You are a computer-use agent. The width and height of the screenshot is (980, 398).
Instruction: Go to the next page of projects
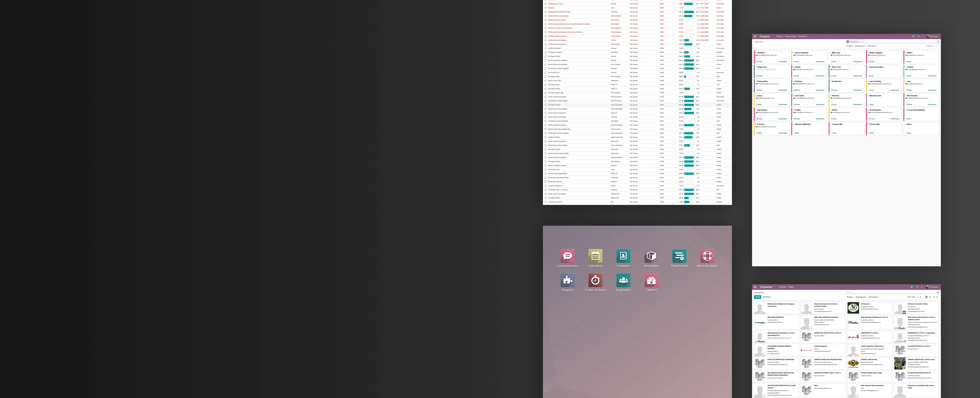937,46
